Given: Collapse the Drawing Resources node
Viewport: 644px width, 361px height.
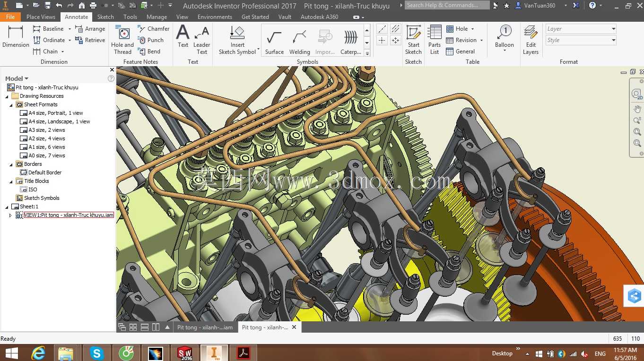Looking at the screenshot, I should [x=7, y=96].
